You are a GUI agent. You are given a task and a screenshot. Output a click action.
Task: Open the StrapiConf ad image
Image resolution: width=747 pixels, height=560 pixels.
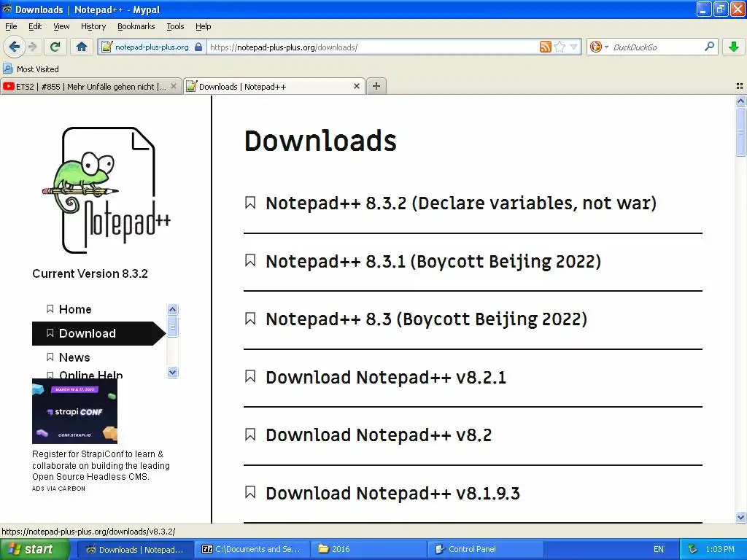tap(74, 411)
